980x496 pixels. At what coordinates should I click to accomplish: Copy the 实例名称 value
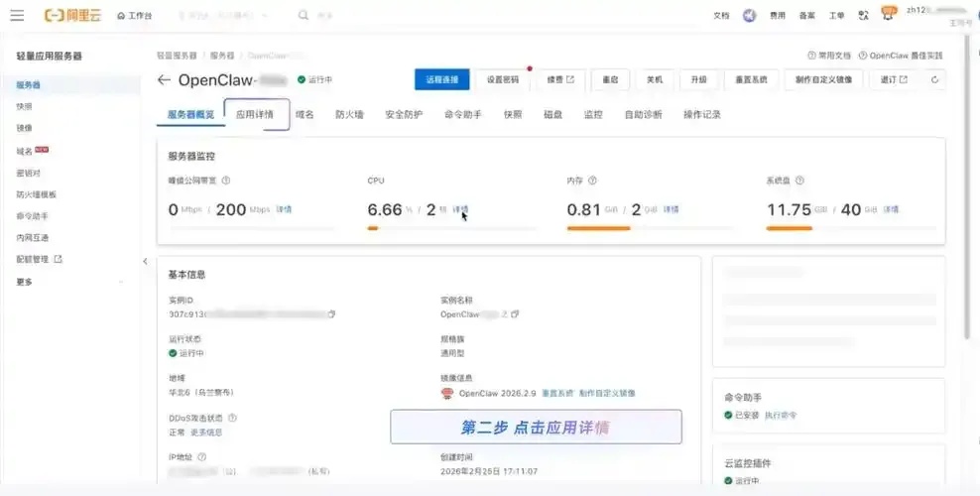[515, 314]
